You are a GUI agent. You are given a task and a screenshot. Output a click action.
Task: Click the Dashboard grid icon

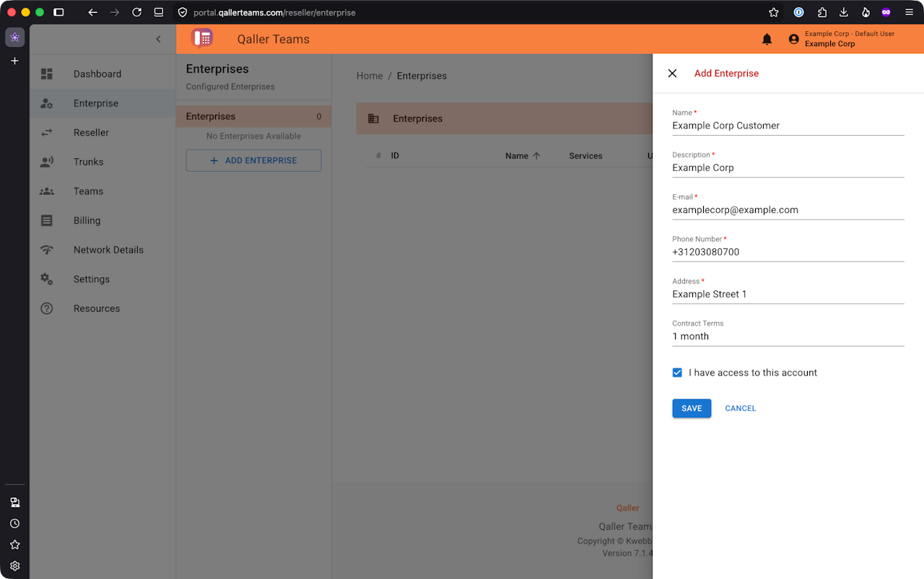47,74
